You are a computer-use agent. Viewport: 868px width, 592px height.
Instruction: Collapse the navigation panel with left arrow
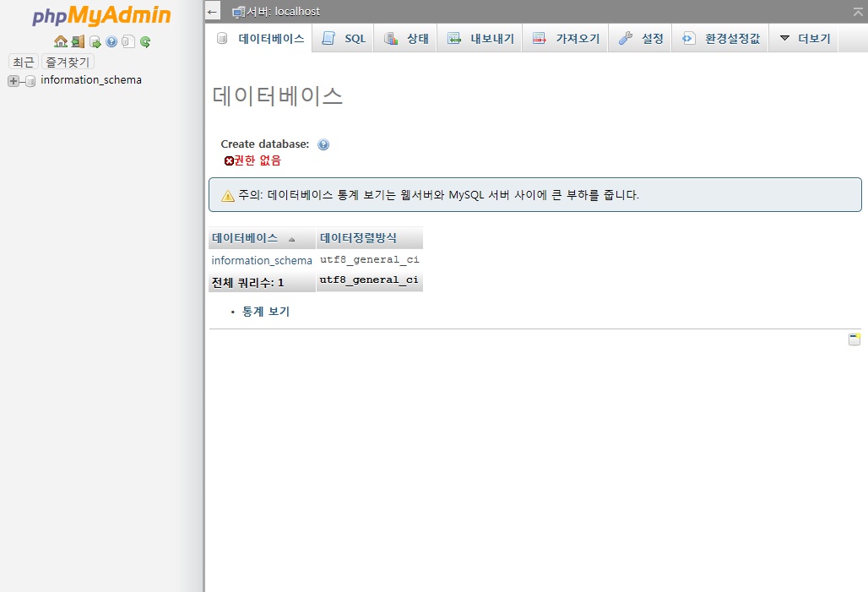coord(212,12)
